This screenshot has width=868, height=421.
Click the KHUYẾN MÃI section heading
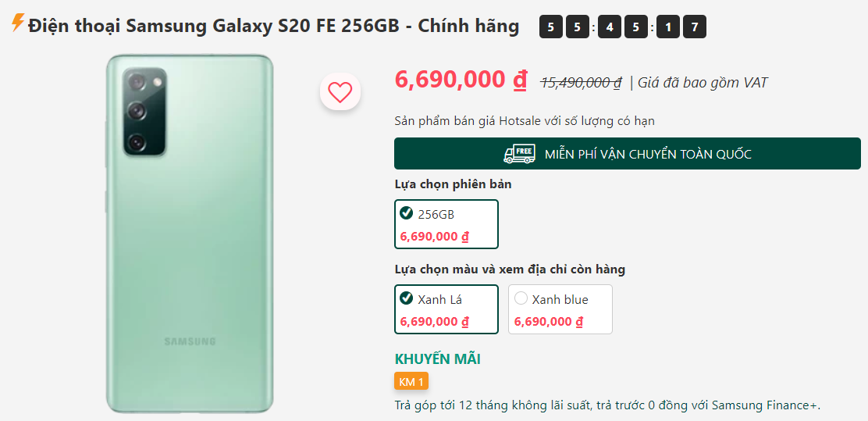(437, 359)
